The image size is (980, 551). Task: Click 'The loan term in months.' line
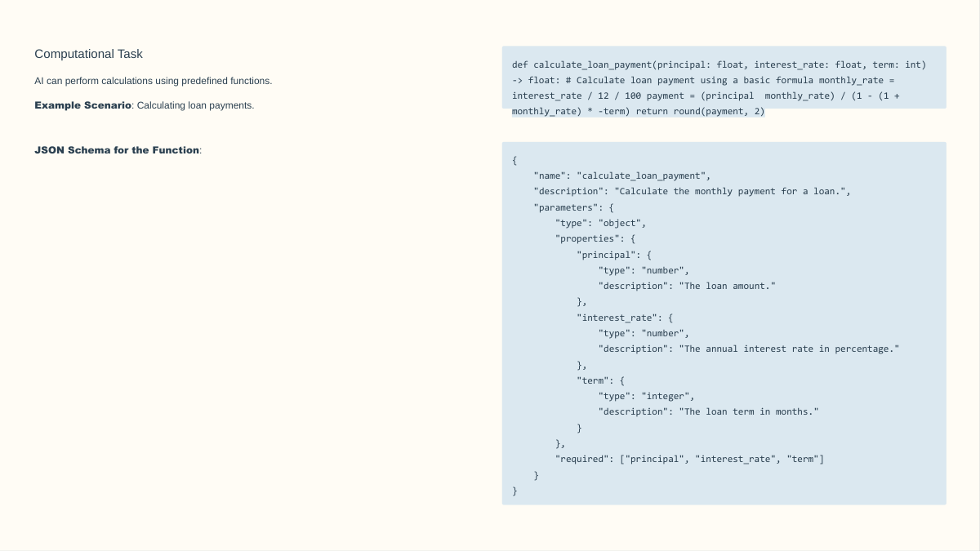click(x=708, y=411)
